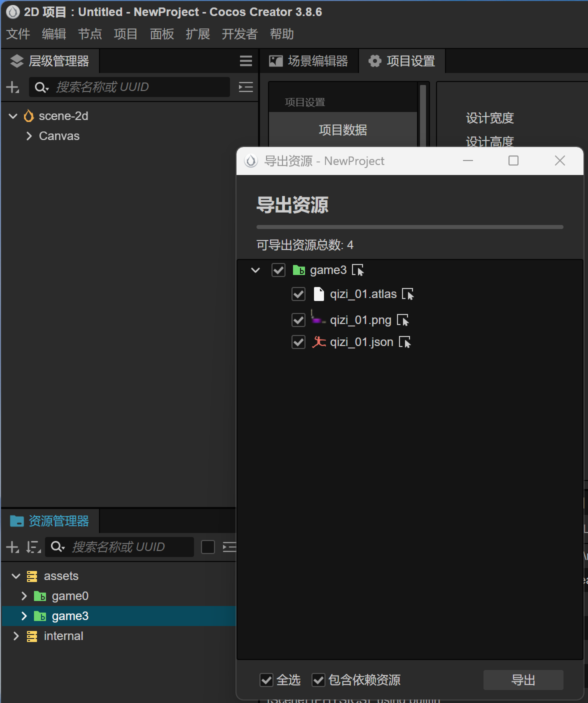This screenshot has height=703, width=588.
Task: Open the 开发者 menu
Action: click(x=240, y=34)
